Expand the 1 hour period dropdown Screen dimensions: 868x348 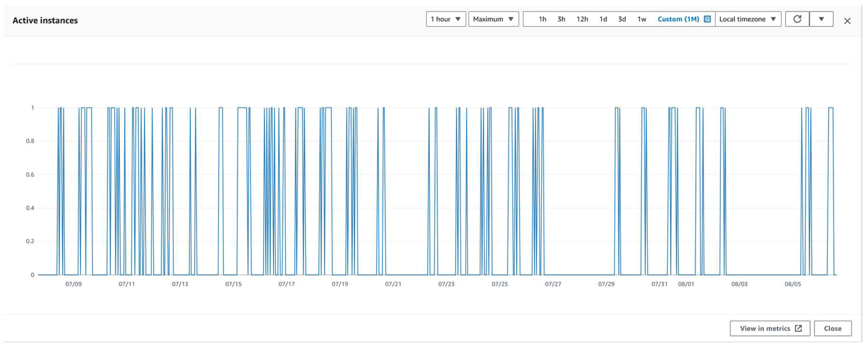click(x=445, y=19)
